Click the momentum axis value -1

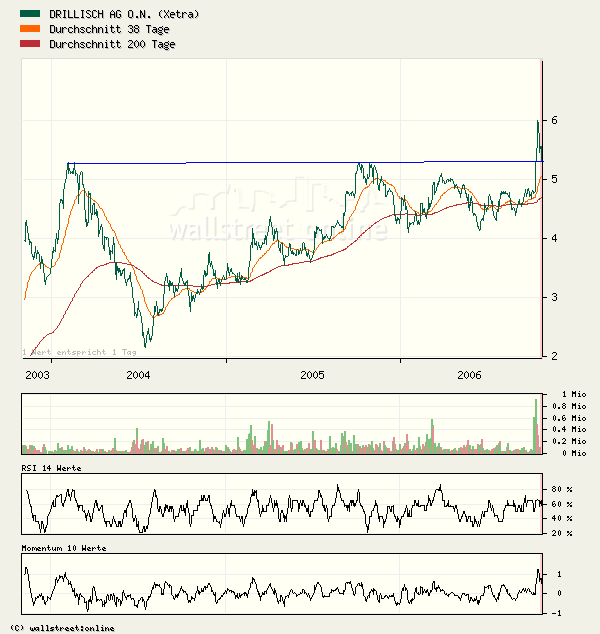[557, 613]
